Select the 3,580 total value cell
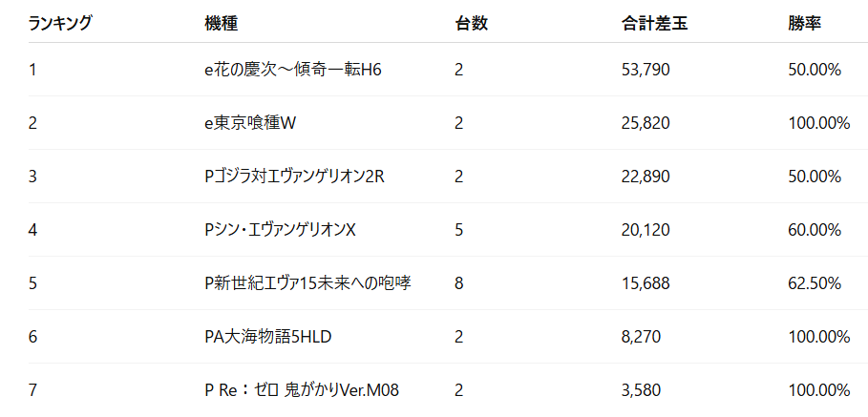The width and height of the screenshot is (868, 417). pos(641,390)
